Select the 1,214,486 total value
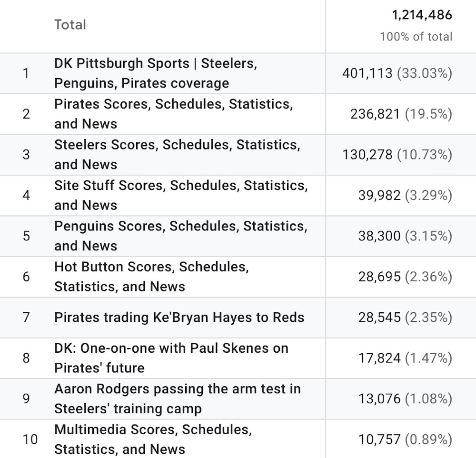 pos(422,15)
